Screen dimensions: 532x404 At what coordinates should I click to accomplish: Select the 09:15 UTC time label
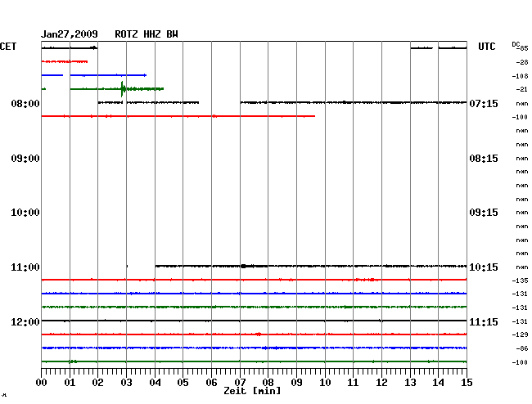tap(484, 213)
